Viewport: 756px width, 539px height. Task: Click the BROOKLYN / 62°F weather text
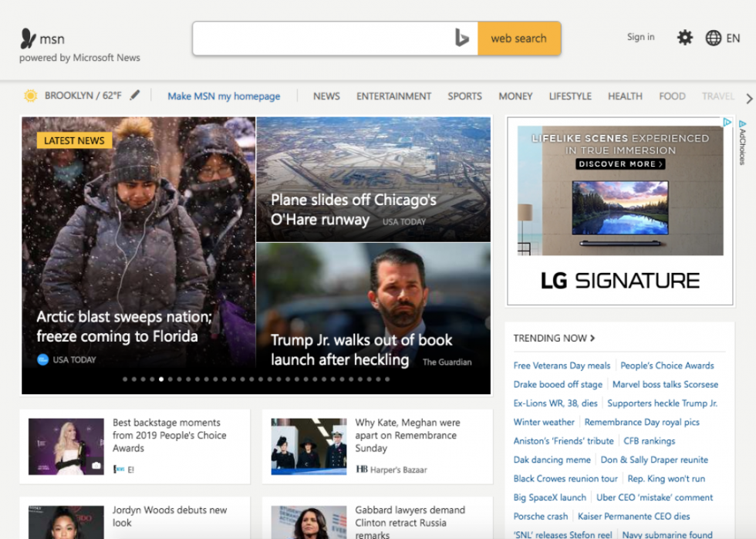coord(83,96)
